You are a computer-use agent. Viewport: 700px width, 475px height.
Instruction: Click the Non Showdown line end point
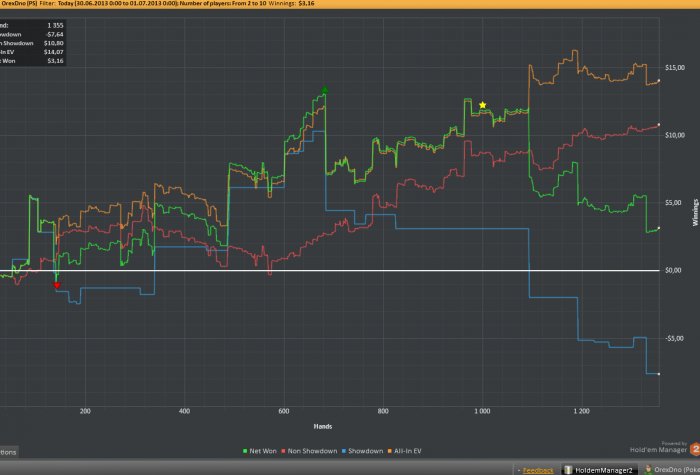(x=659, y=125)
